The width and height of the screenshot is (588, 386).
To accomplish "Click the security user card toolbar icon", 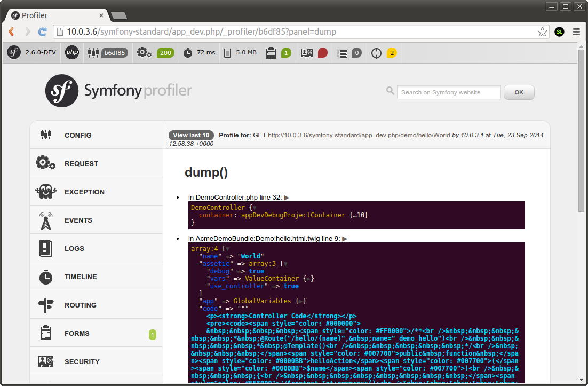I will (x=307, y=53).
